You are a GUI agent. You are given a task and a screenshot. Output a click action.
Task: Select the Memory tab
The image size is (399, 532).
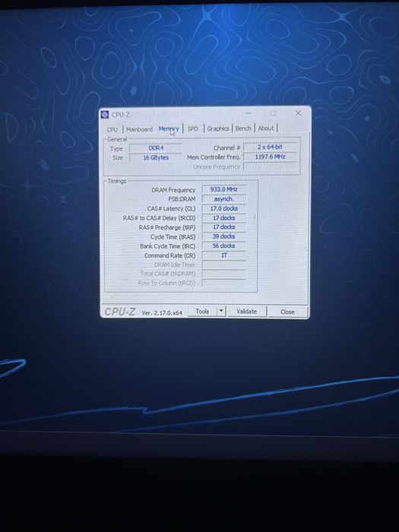[x=169, y=129]
